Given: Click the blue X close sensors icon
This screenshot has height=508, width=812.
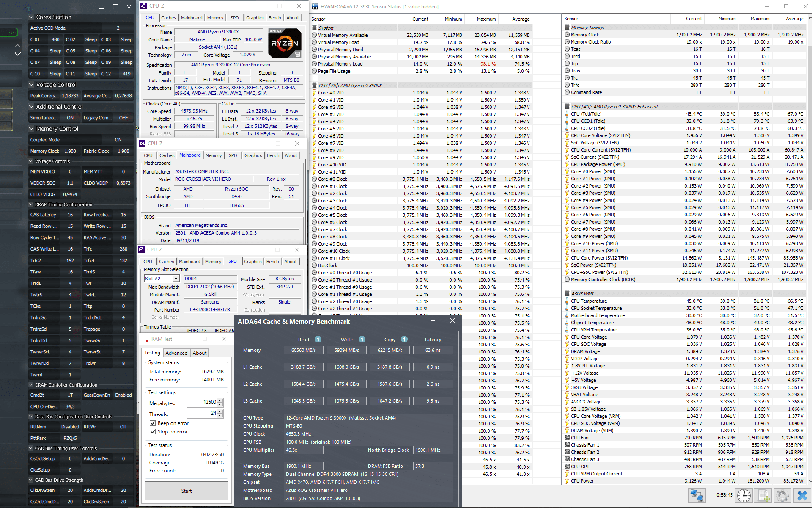Looking at the screenshot, I should click(x=802, y=495).
